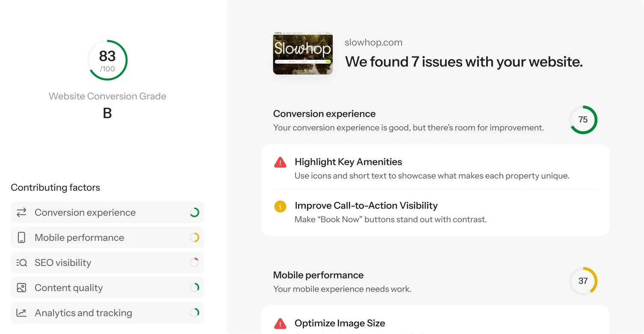The image size is (644, 334).
Task: Click the Mobile performance phone icon
Action: pos(21,237)
